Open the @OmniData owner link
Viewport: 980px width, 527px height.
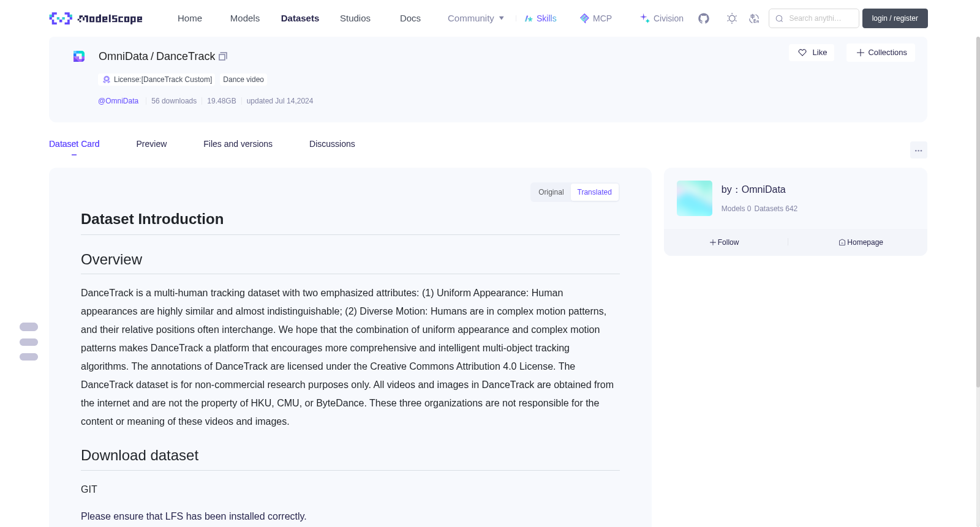118,101
